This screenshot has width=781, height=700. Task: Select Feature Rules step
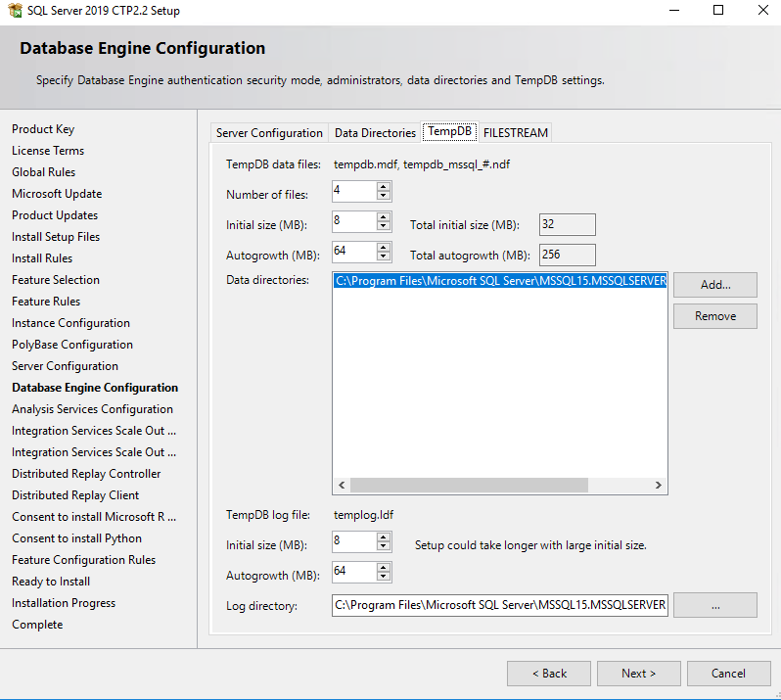[46, 302]
